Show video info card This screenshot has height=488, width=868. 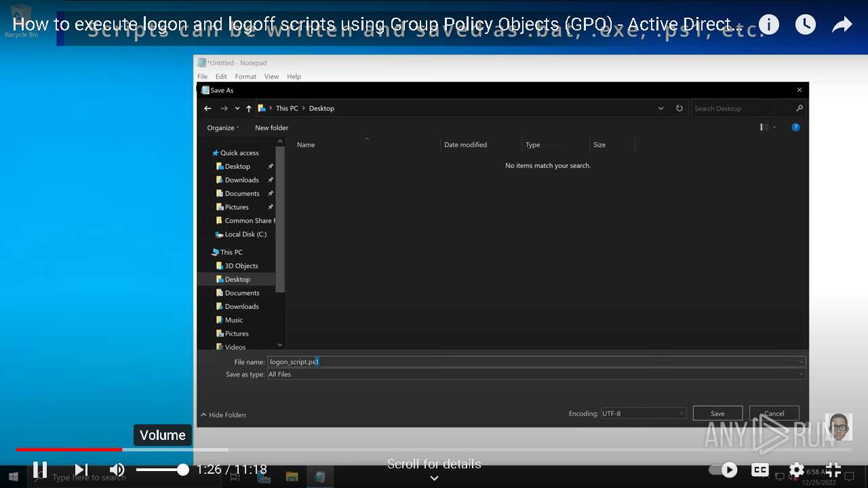tap(769, 25)
